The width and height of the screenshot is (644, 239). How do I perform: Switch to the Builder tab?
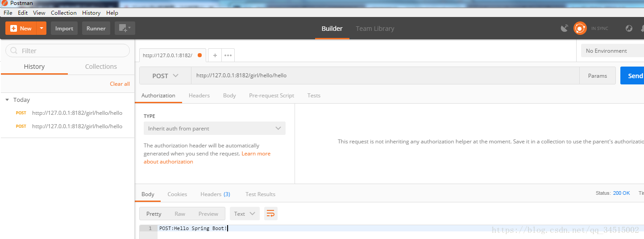pos(332,28)
